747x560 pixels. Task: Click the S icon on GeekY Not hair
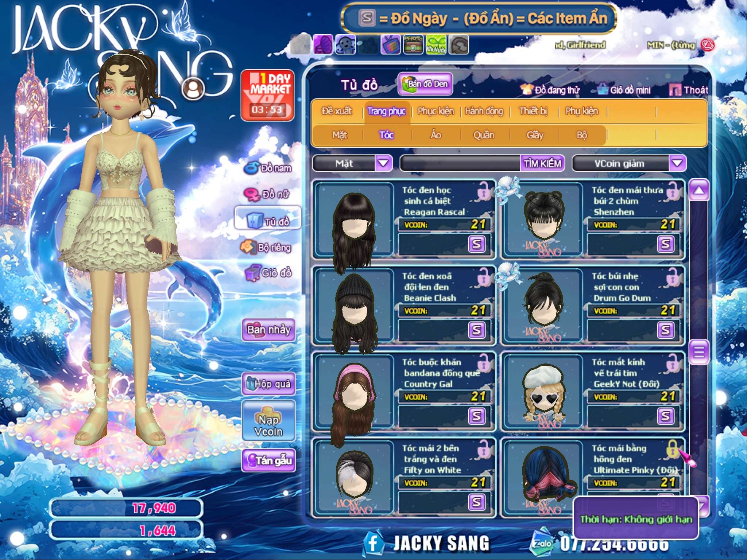pyautogui.click(x=666, y=416)
